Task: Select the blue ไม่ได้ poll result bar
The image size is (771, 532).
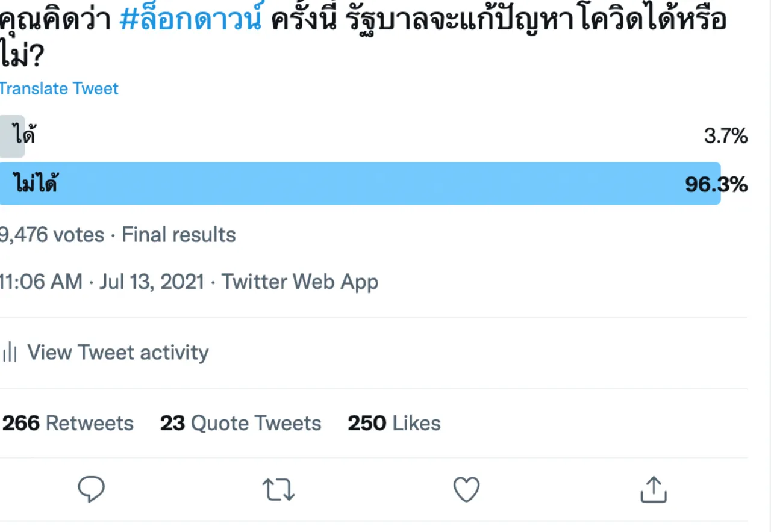Action: pyautogui.click(x=359, y=184)
